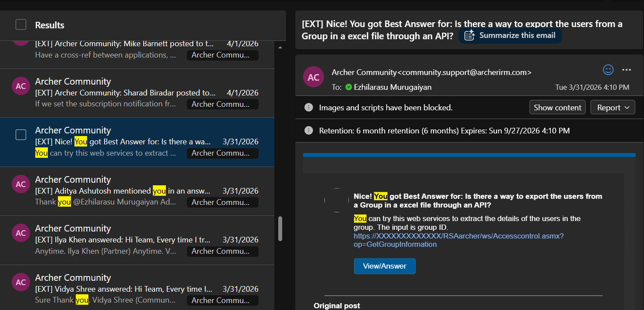The width and height of the screenshot is (644, 310).
Task: Click sender address community.support@archerirm.com
Action: pos(465,72)
